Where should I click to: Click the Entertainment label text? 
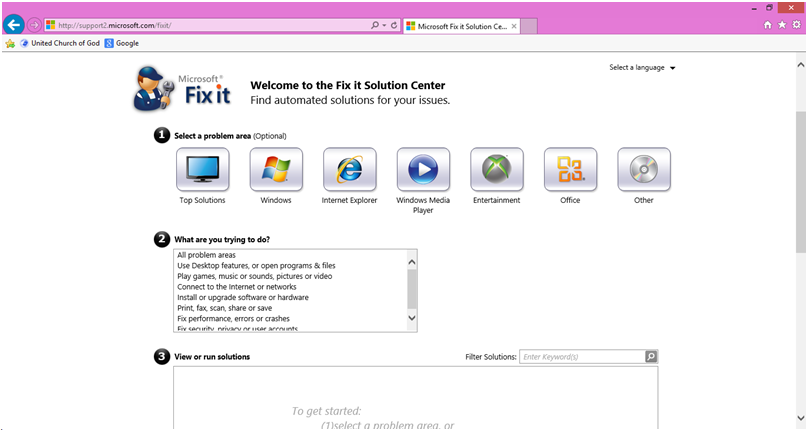coord(497,200)
